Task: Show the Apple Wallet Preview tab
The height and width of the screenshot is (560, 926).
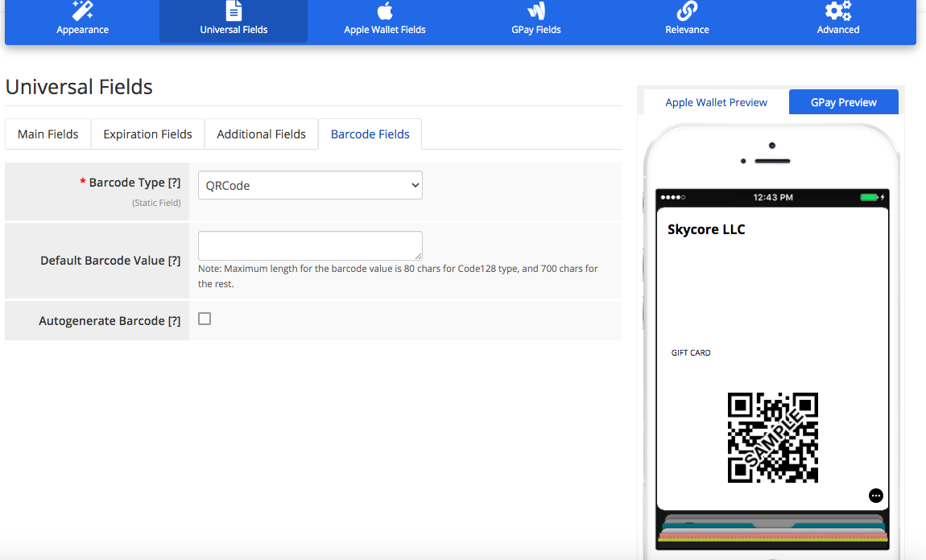Action: [x=716, y=102]
